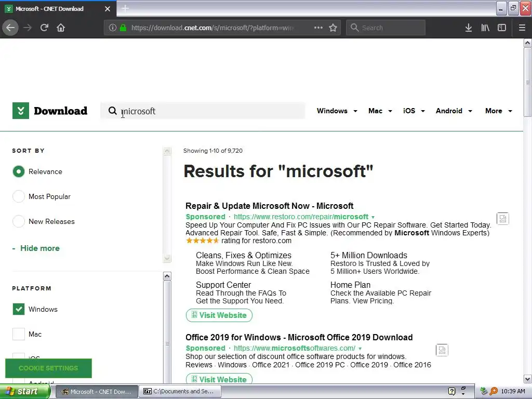Open the downloads arrow in toolbar
532x399 pixels.
468,28
